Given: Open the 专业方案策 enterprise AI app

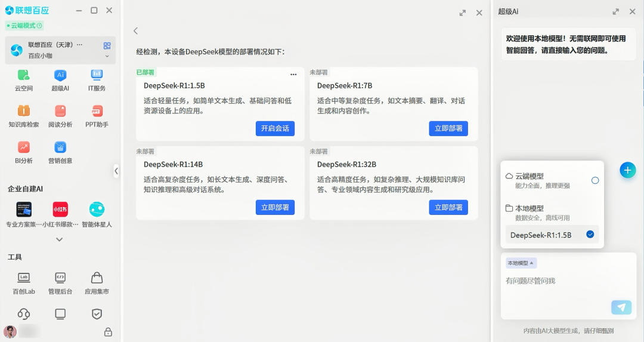Looking at the screenshot, I should click(23, 209).
